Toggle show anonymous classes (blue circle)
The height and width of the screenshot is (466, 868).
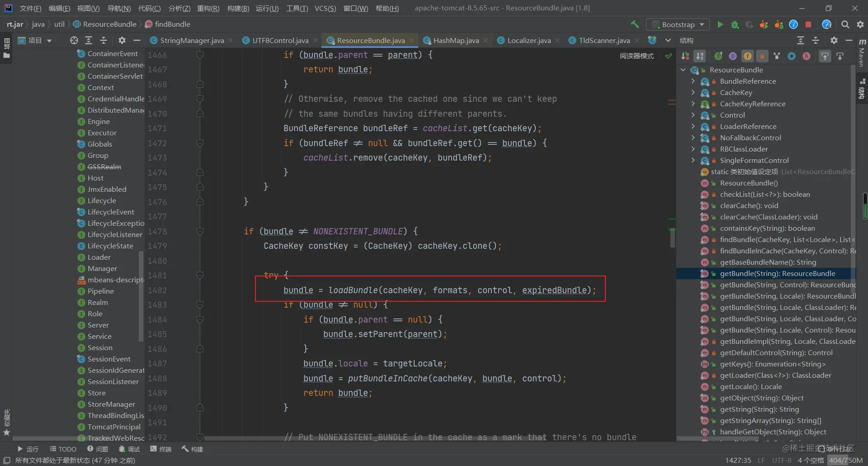click(x=792, y=56)
